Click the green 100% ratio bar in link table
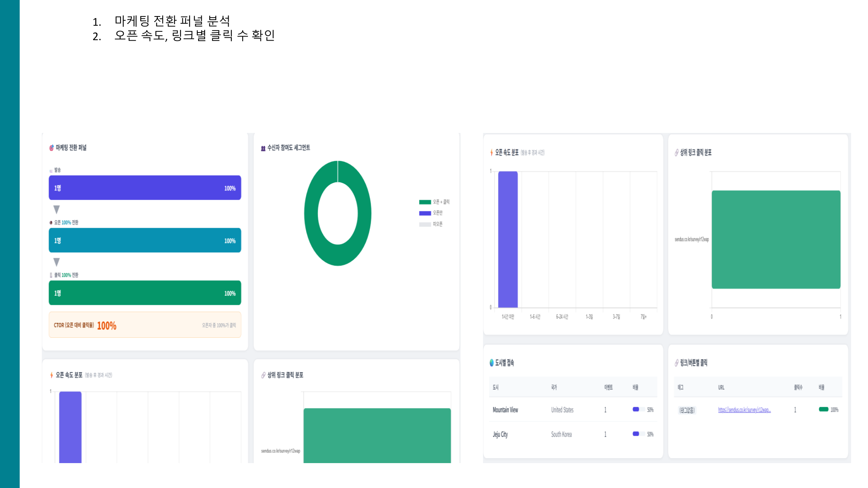The image size is (868, 488). point(823,410)
